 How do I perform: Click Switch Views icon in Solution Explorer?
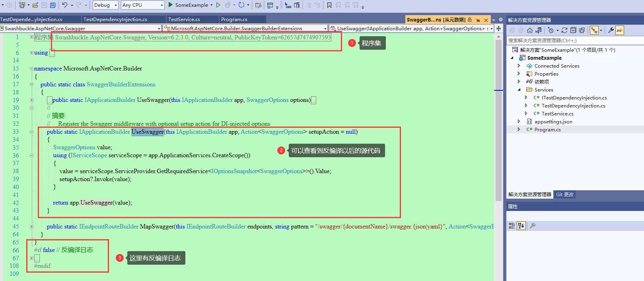(x=538, y=30)
